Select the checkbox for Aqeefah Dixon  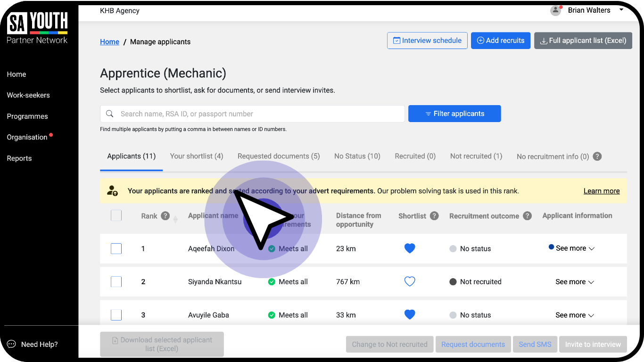click(x=116, y=248)
